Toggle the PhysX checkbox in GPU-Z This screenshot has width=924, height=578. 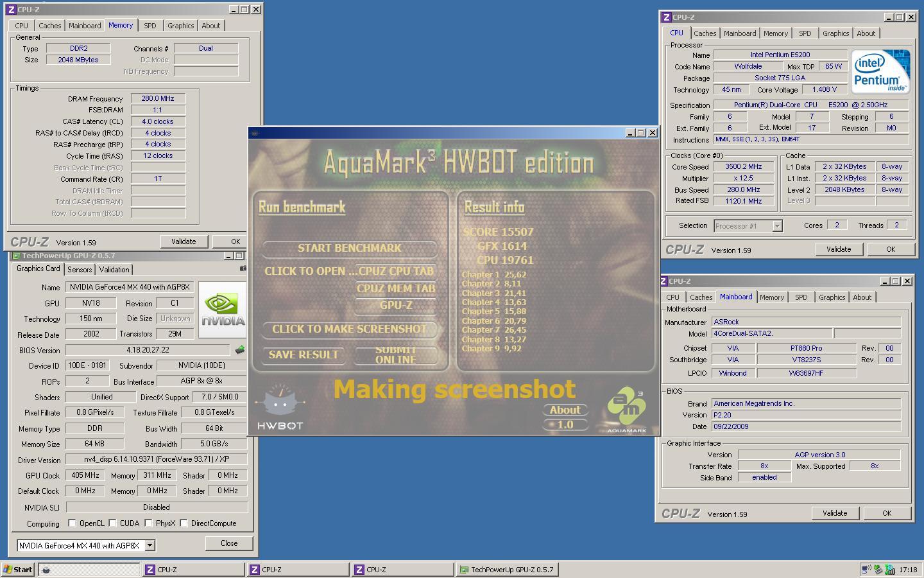148,523
